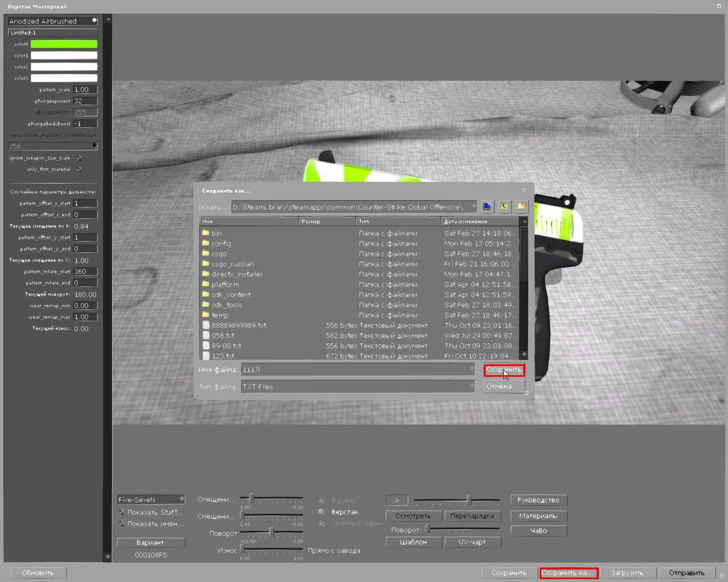Click Сохранить in the Save As dialog
The width and height of the screenshot is (728, 582).
click(x=504, y=369)
